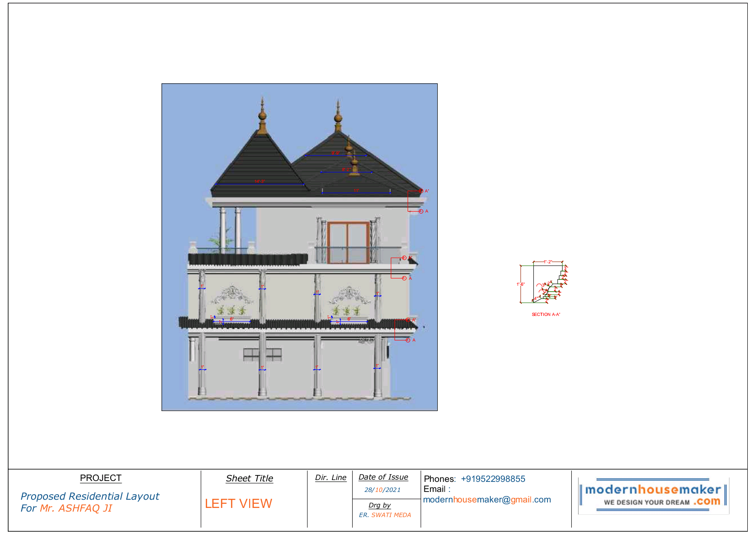
Task: Click the PROJECT heading in title block
Action: (101, 478)
